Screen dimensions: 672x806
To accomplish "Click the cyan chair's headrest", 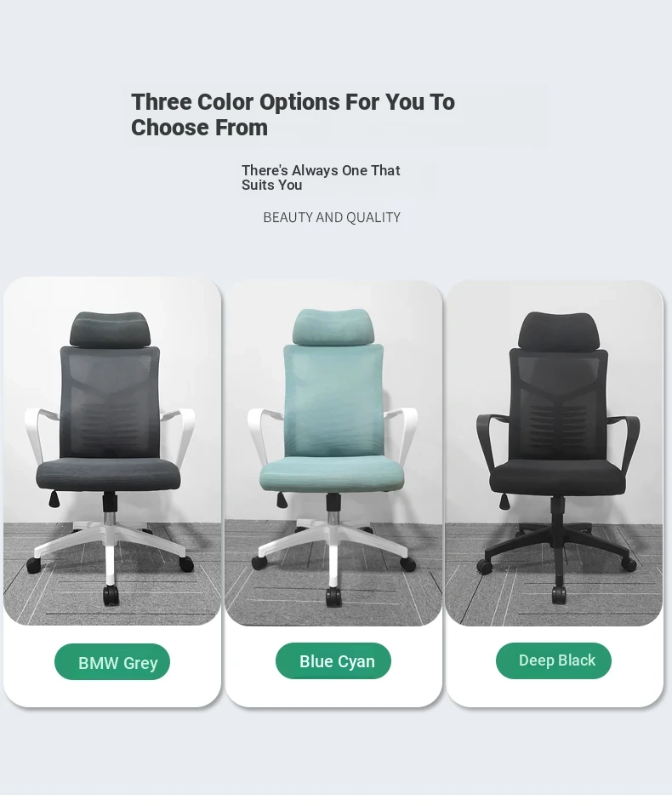I will 333,327.
